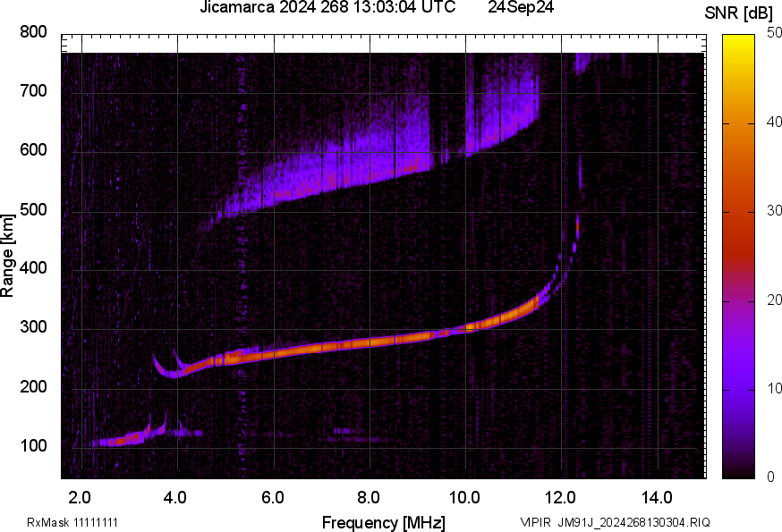Click the bright F-layer trace near 8 MHz
The width and height of the screenshot is (782, 532).
[x=369, y=342]
